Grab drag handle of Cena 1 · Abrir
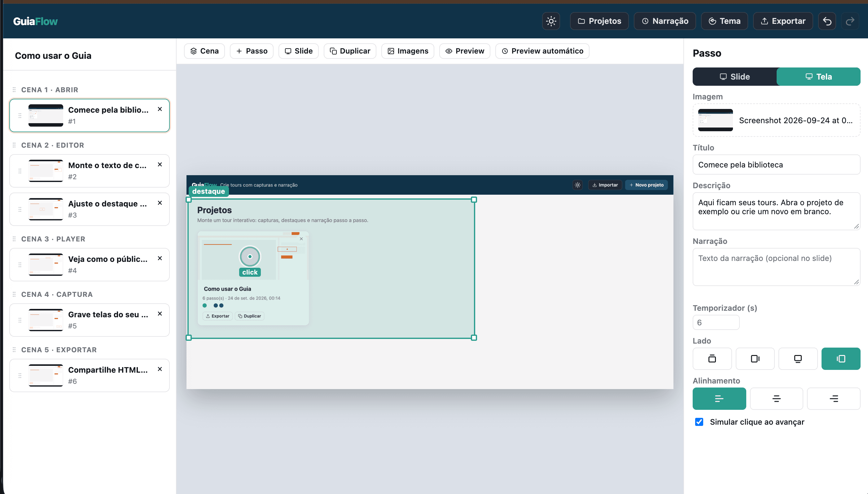This screenshot has height=494, width=868. click(14, 90)
